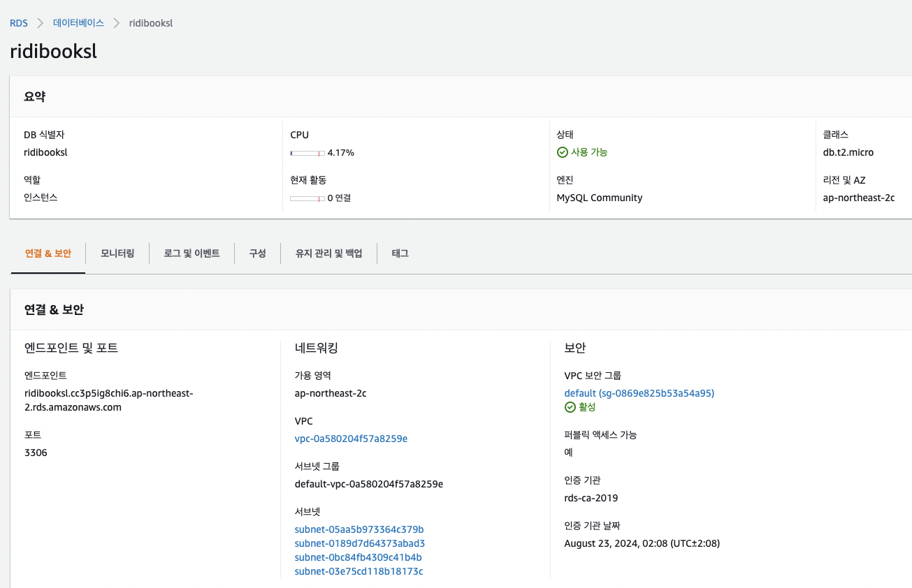Click the ridibooksl page title heading
Image resolution: width=912 pixels, height=588 pixels.
tap(53, 52)
